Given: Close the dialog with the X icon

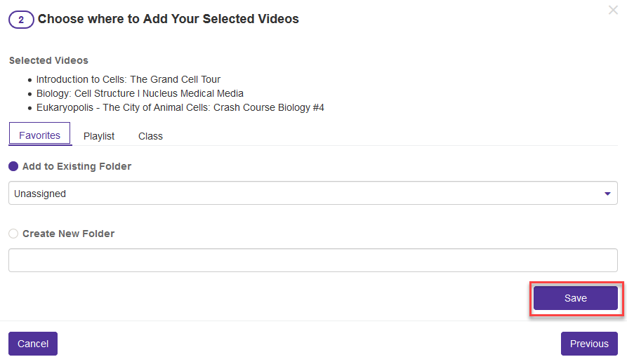Looking at the screenshot, I should pyautogui.click(x=613, y=10).
